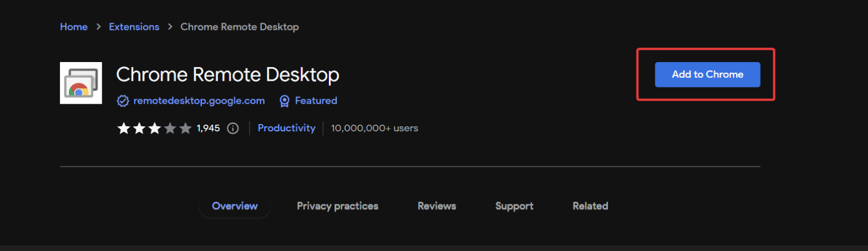Open the Reviews tab
Screen dimensions: 868x251
pos(436,206)
